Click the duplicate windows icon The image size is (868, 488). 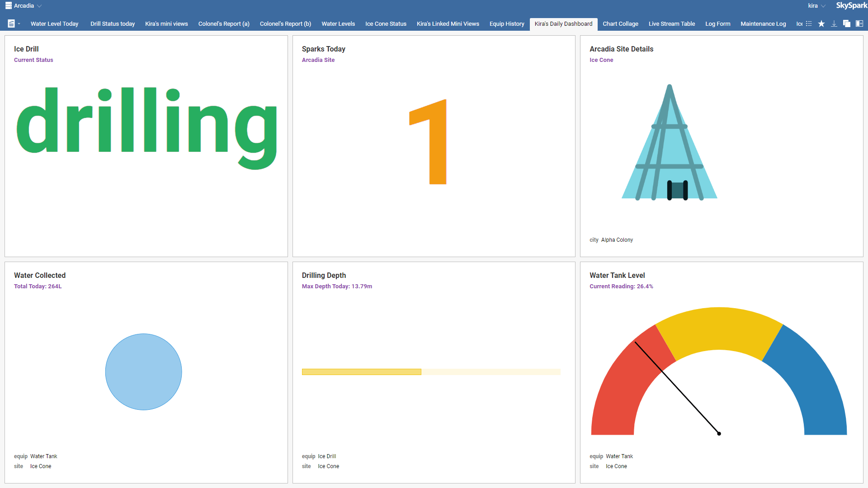tap(847, 23)
